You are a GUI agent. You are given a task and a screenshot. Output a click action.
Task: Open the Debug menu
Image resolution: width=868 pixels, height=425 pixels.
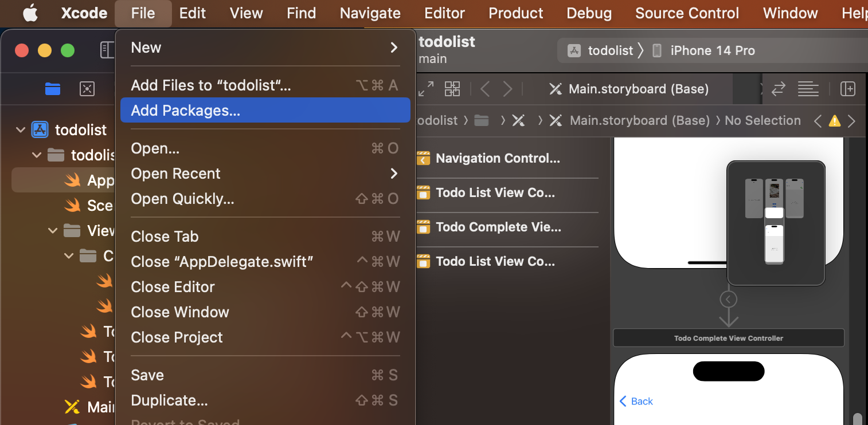[x=589, y=13]
